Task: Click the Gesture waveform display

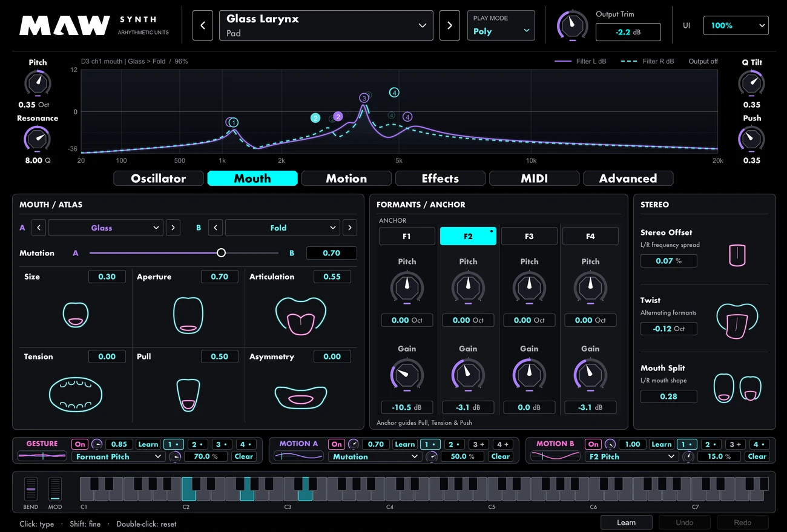Action: click(x=42, y=456)
